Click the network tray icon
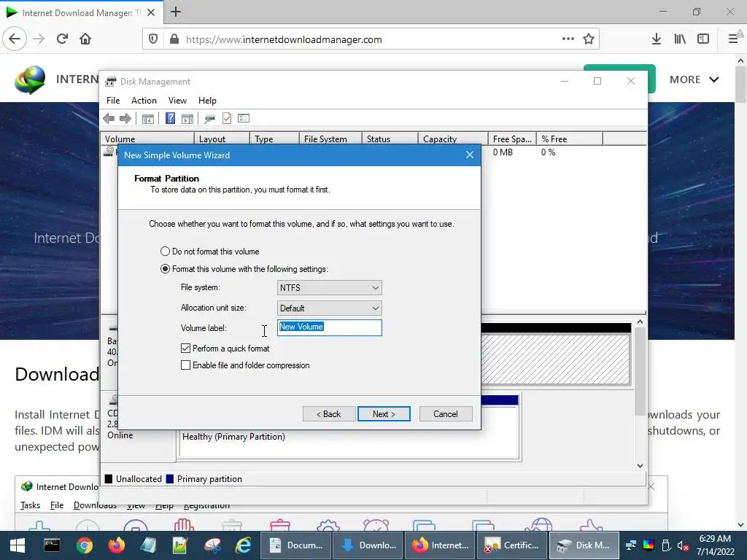This screenshot has height=560, width=747. [631, 545]
